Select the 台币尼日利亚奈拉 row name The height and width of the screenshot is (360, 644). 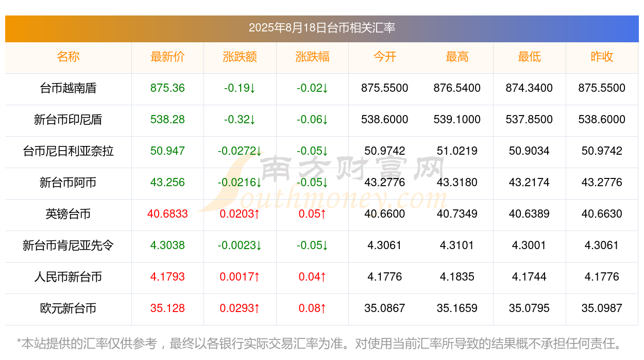tap(68, 151)
